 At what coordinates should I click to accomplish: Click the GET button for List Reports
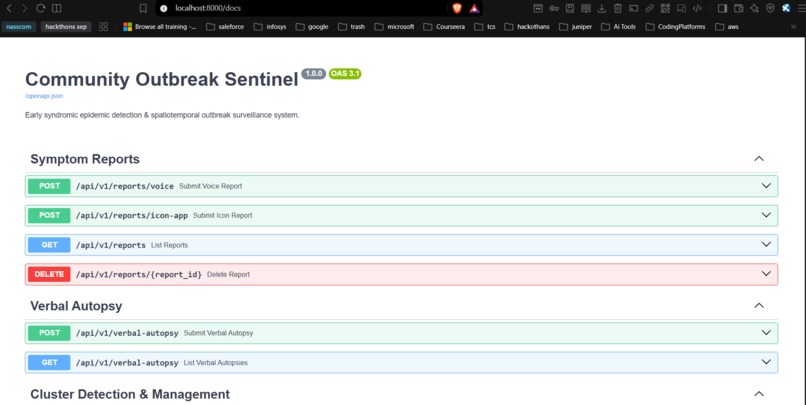[49, 245]
